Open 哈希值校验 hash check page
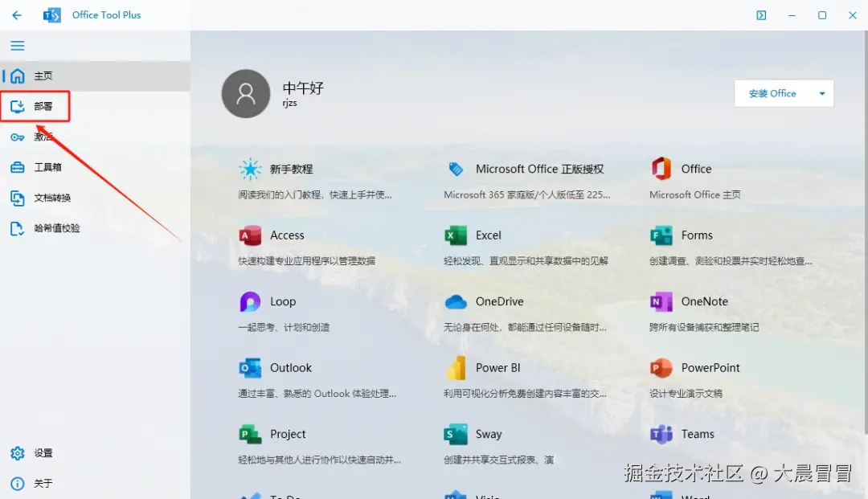Image resolution: width=868 pixels, height=499 pixels. [x=95, y=228]
